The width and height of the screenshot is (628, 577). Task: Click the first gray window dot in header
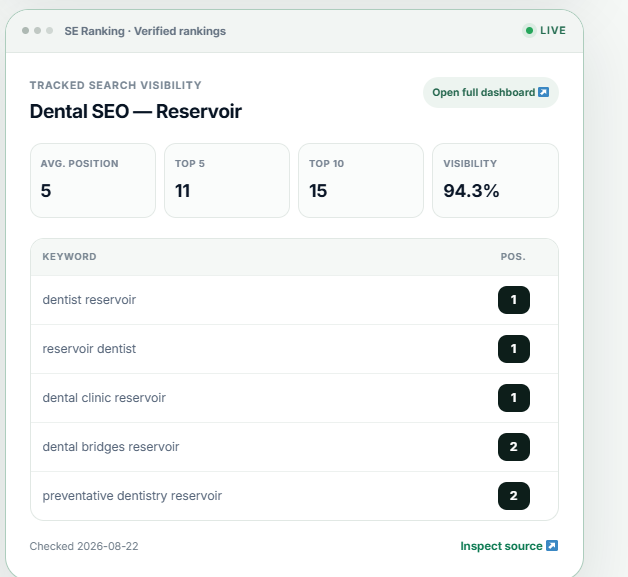click(x=26, y=31)
